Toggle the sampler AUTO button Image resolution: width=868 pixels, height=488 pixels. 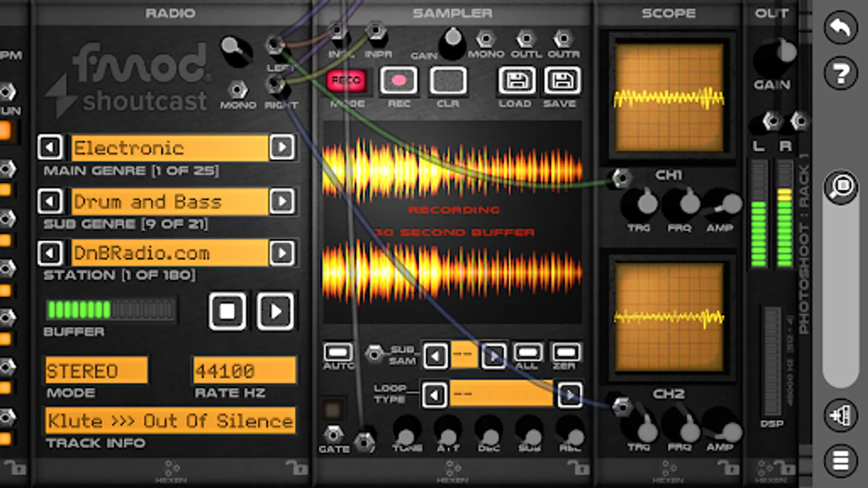click(x=338, y=352)
